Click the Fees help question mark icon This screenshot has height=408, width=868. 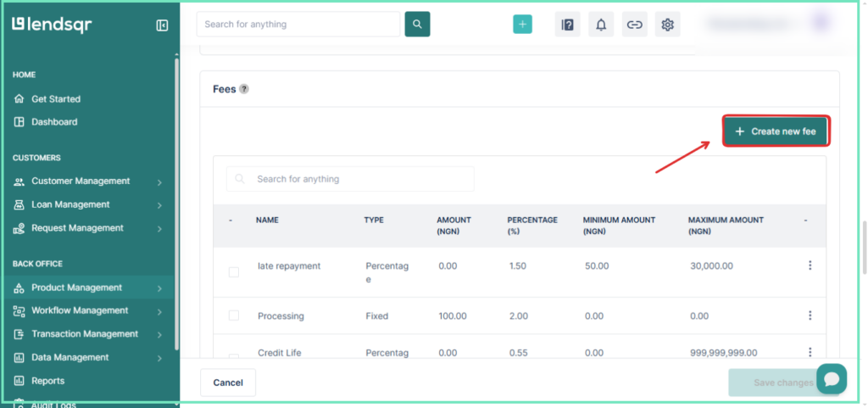coord(244,89)
